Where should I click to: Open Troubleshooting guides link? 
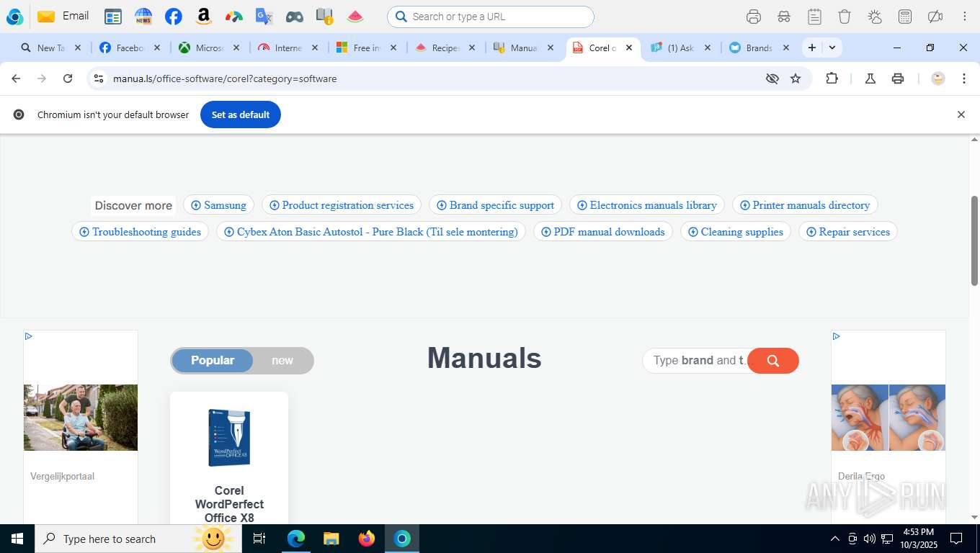tap(140, 232)
